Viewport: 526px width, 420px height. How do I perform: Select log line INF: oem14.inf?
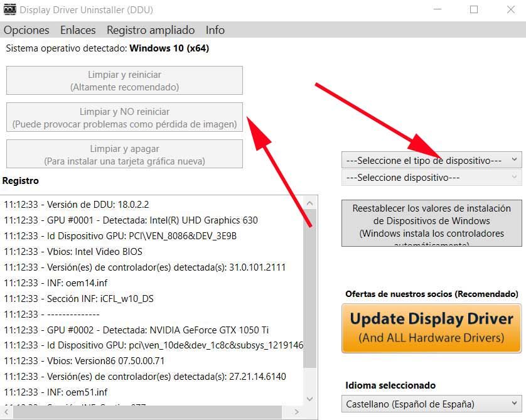click(56, 283)
